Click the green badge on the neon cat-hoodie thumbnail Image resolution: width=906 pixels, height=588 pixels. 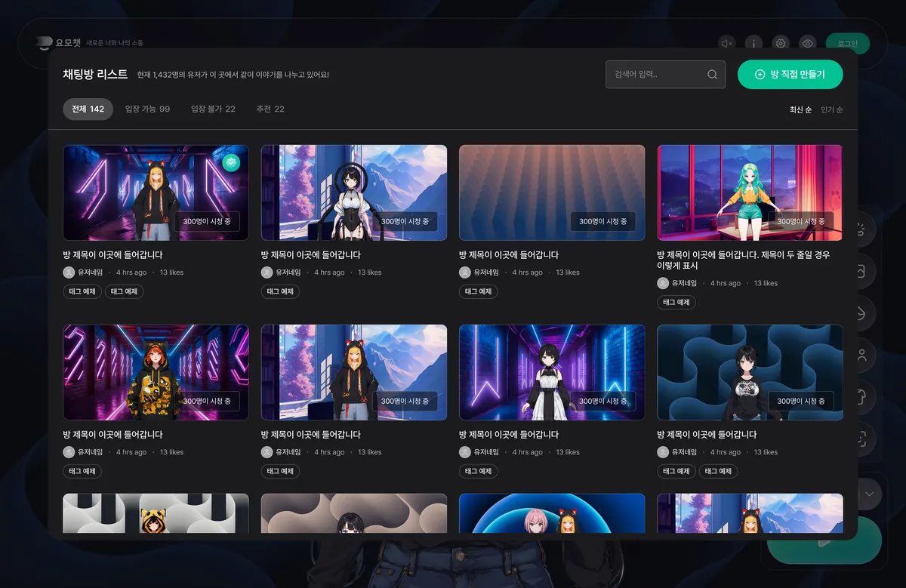[231, 162]
